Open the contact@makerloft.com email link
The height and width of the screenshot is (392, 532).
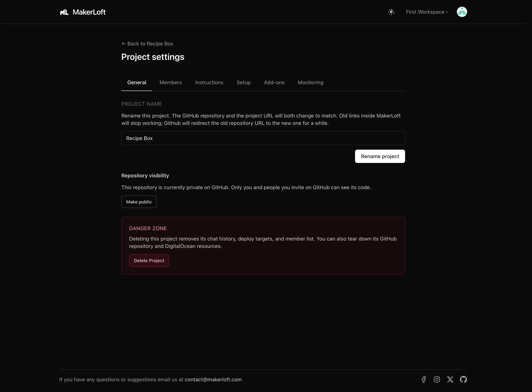pos(213,379)
